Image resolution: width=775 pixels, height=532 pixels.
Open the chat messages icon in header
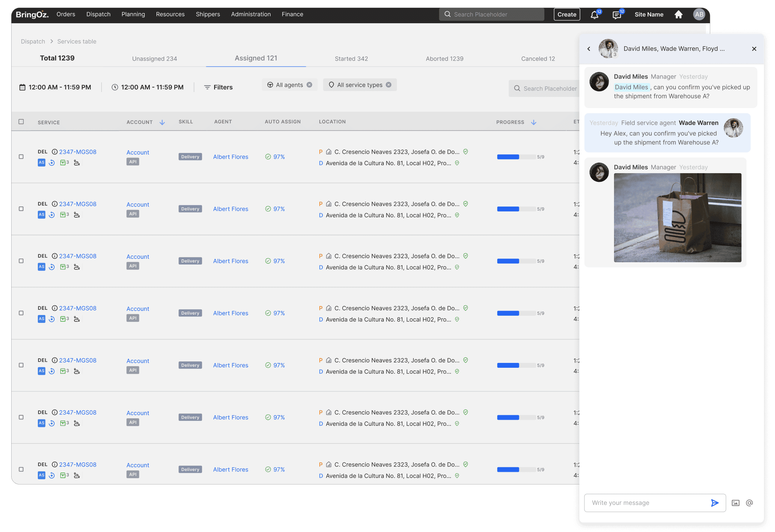(x=617, y=15)
